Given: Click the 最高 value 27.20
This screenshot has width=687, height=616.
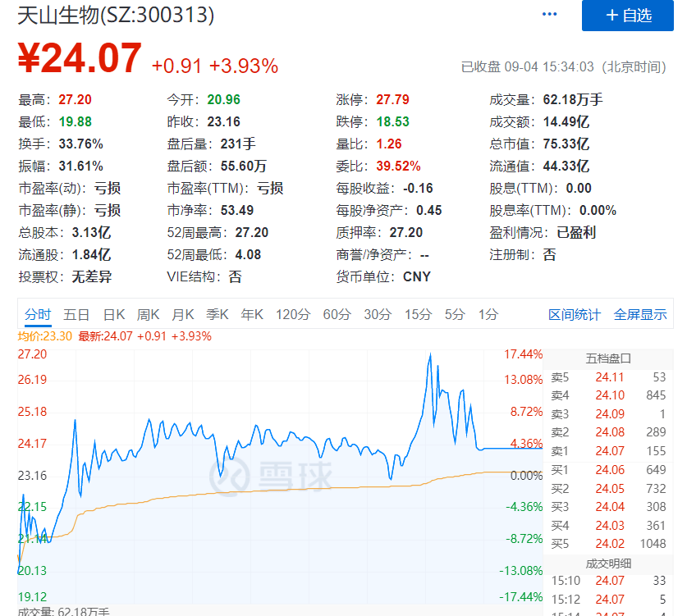Looking at the screenshot, I should coord(75,99).
